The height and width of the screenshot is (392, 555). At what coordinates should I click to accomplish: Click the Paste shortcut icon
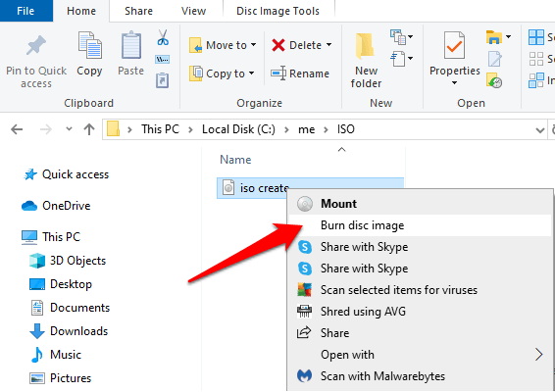pyautogui.click(x=163, y=80)
